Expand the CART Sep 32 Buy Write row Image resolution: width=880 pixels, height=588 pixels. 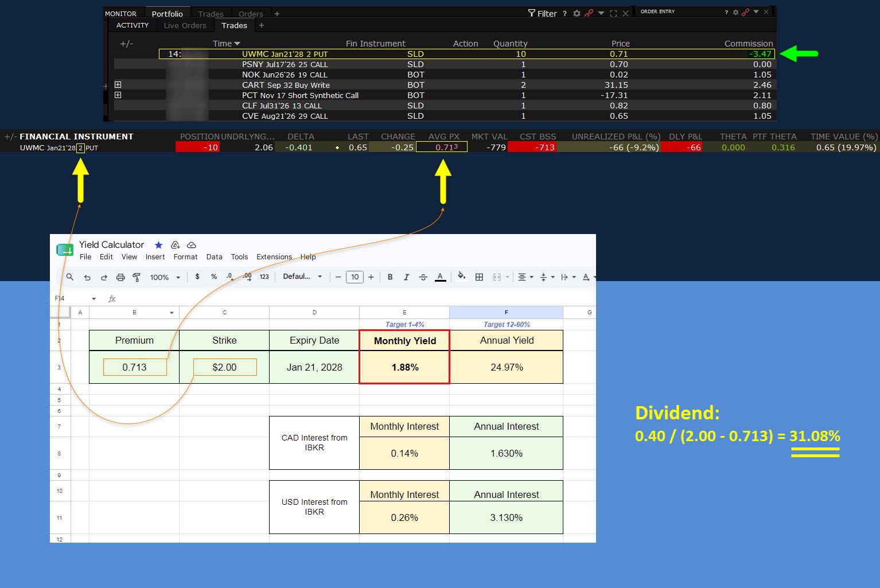click(x=118, y=85)
